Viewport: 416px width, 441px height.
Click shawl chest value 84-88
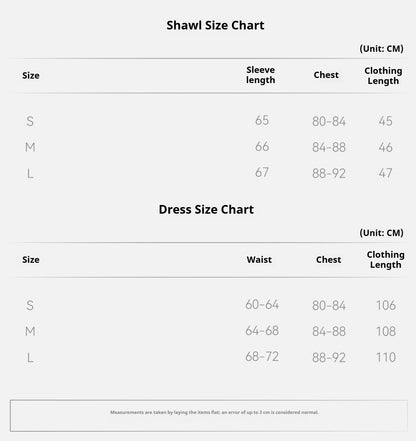[329, 147]
